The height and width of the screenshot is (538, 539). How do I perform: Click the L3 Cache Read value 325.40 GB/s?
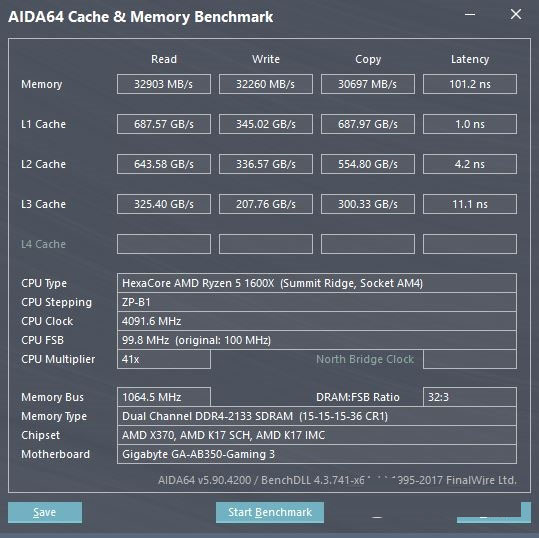pyautogui.click(x=164, y=204)
